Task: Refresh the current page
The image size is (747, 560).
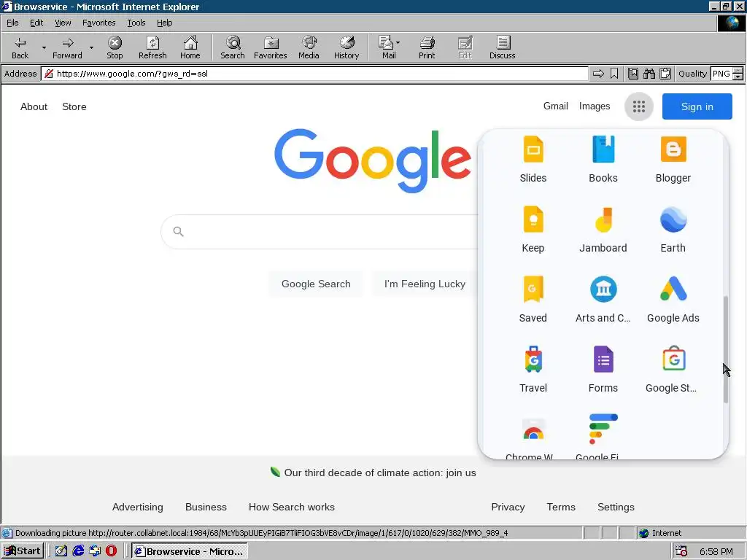Action: pos(152,47)
